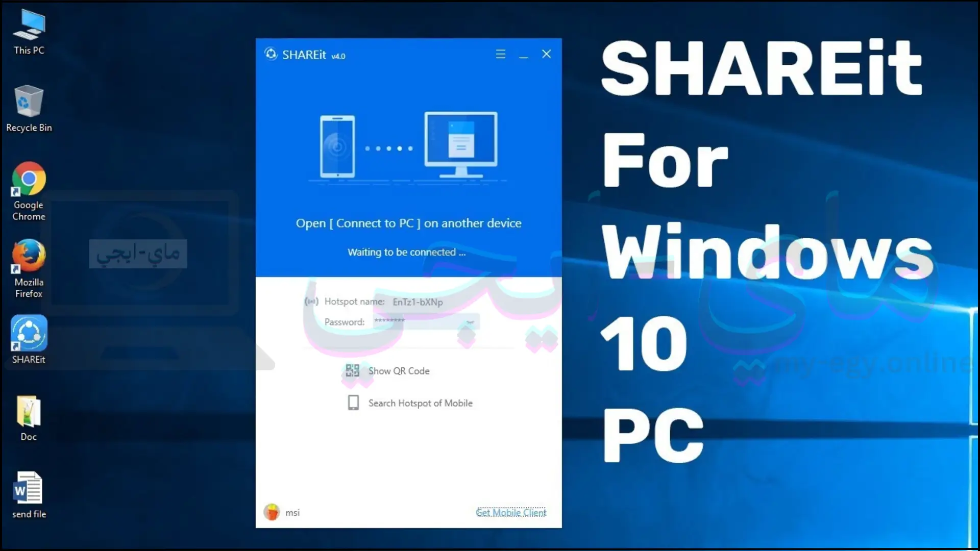The height and width of the screenshot is (551, 980).
Task: Click the hotspot name input field
Action: [x=418, y=302]
